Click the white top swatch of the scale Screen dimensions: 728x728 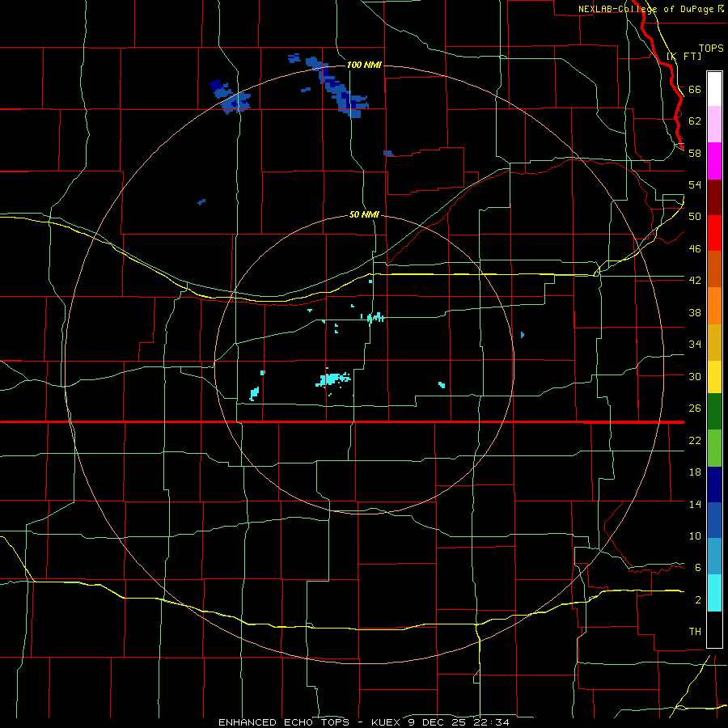(x=714, y=89)
